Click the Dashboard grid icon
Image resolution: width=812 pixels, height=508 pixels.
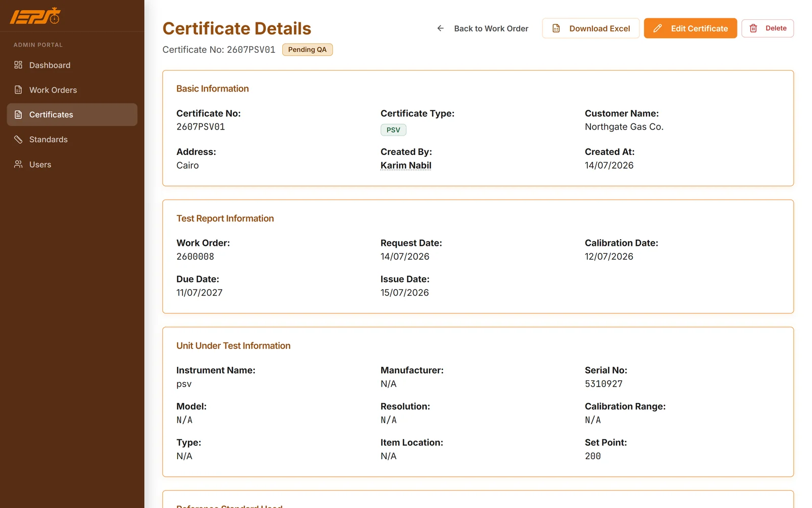[18, 65]
